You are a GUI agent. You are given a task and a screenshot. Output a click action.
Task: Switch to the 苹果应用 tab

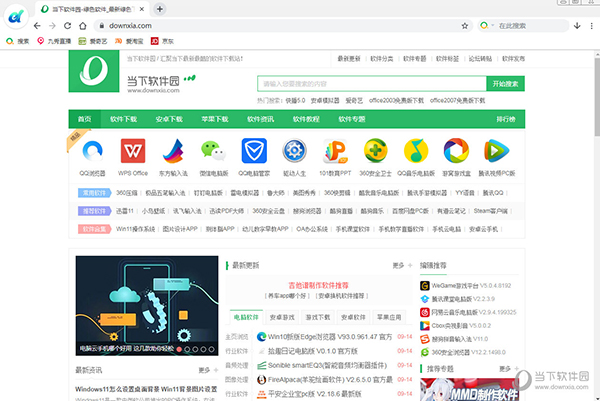tap(389, 317)
